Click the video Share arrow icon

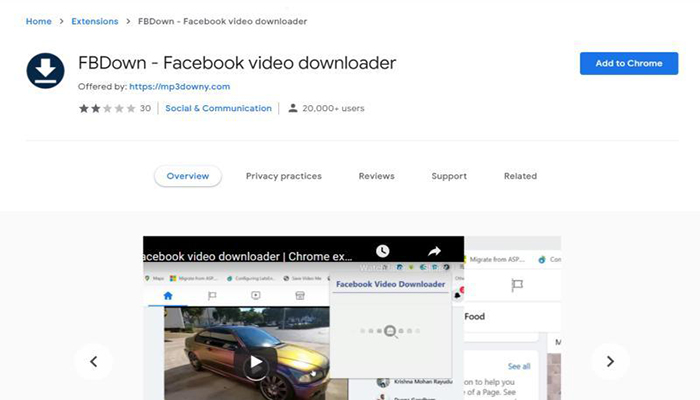point(435,251)
